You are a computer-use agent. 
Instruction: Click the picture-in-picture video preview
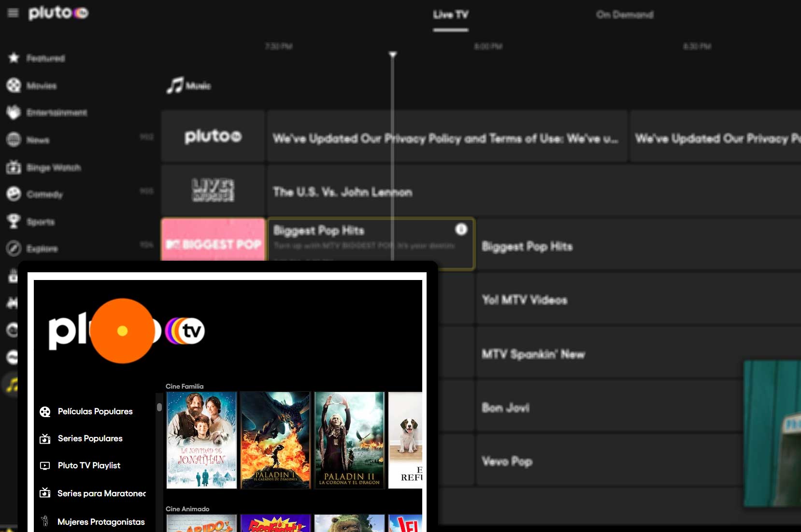point(772,434)
